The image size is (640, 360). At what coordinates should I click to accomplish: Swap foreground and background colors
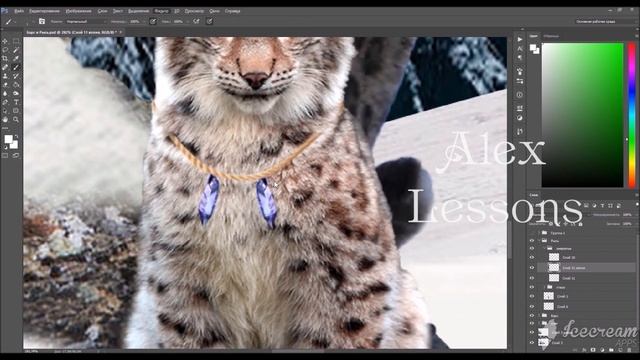click(16, 137)
